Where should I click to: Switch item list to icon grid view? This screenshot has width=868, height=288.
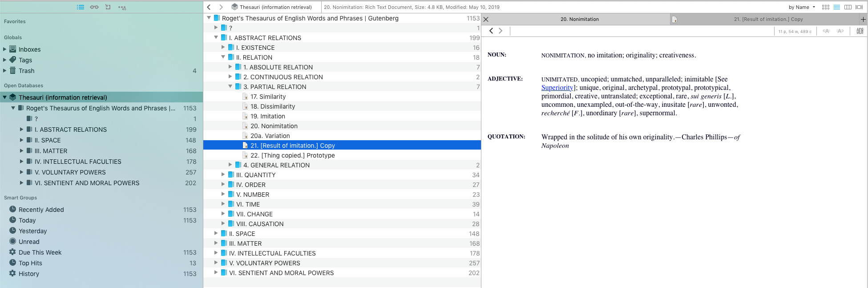(x=826, y=7)
